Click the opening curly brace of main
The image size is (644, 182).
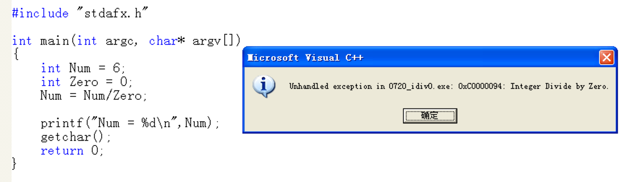click(16, 54)
